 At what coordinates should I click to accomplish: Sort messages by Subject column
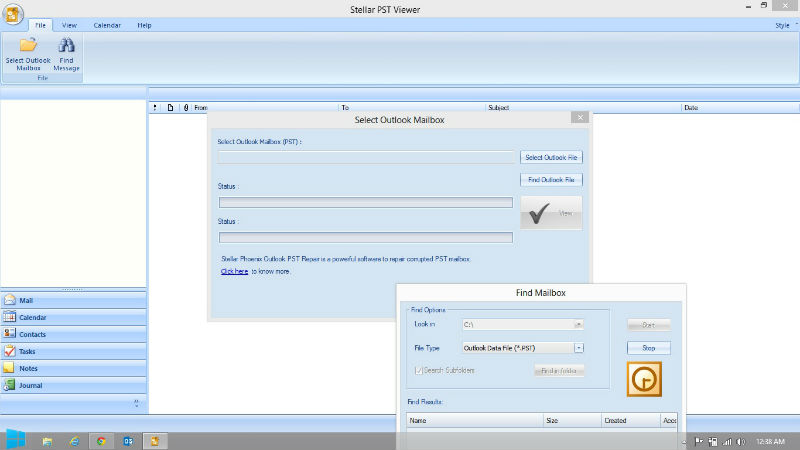[584, 108]
